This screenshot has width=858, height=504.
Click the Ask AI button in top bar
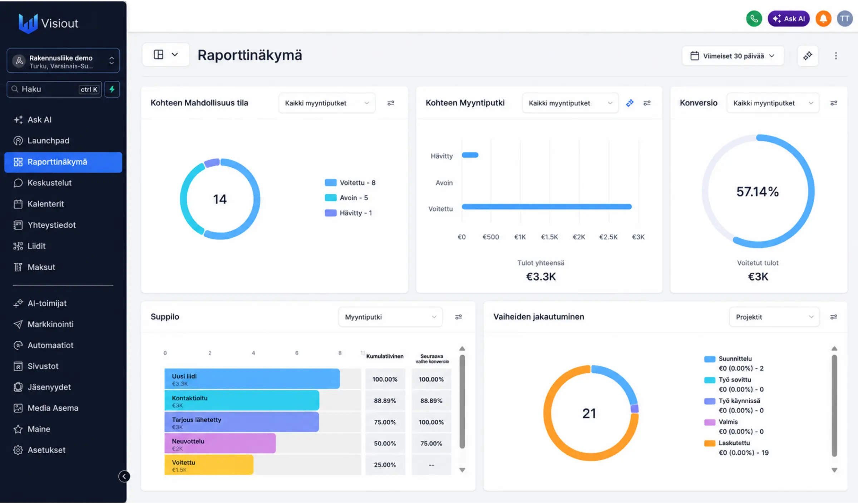click(789, 19)
